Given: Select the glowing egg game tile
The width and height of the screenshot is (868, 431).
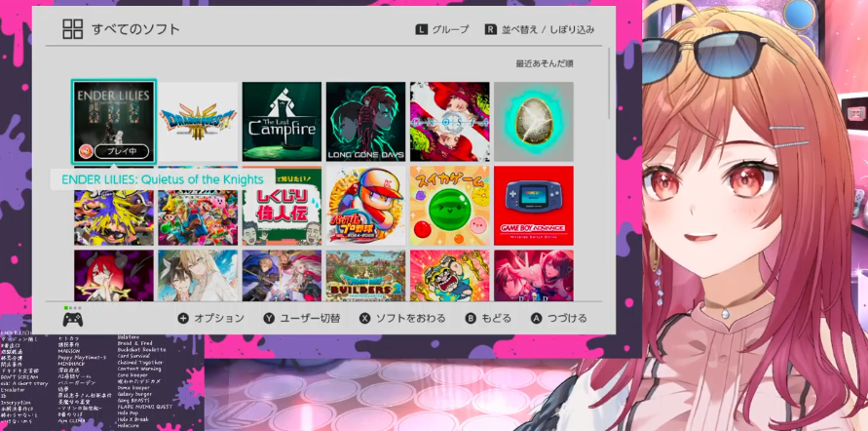Looking at the screenshot, I should click(x=534, y=121).
